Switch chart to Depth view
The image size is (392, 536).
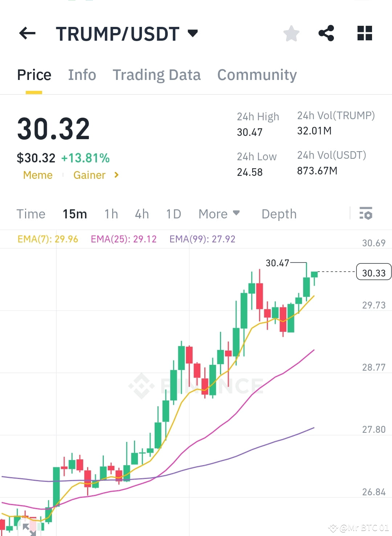(279, 214)
